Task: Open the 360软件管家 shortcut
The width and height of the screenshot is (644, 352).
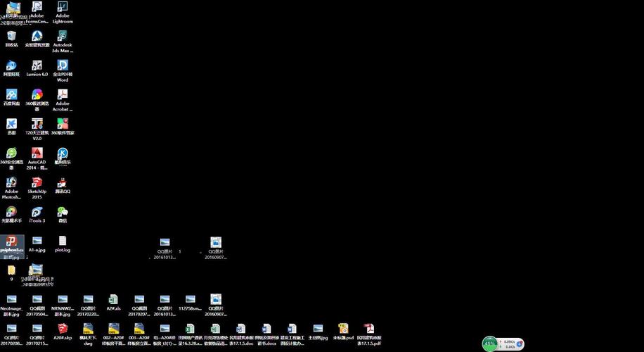Action: pos(63,127)
